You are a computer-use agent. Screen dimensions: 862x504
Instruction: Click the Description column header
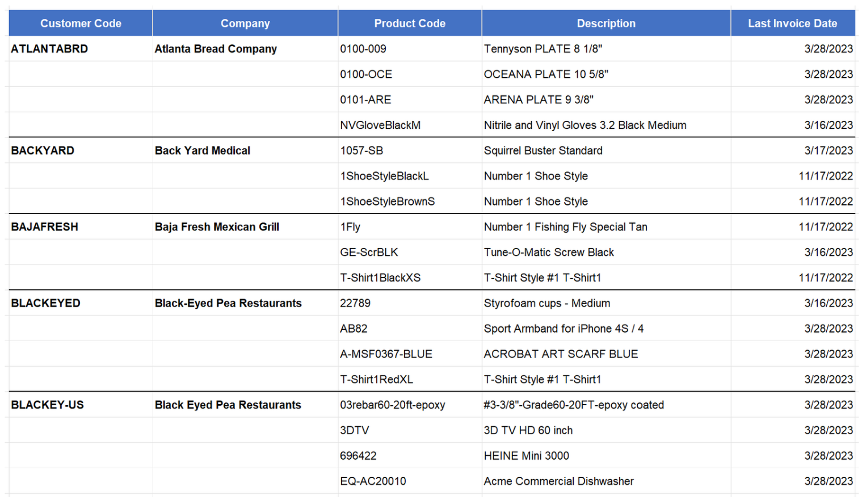(x=605, y=23)
